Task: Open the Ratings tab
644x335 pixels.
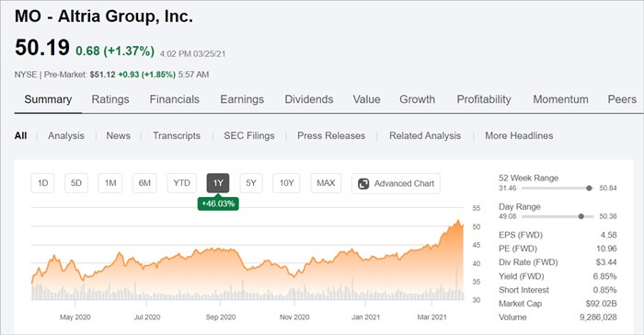Action: [110, 99]
